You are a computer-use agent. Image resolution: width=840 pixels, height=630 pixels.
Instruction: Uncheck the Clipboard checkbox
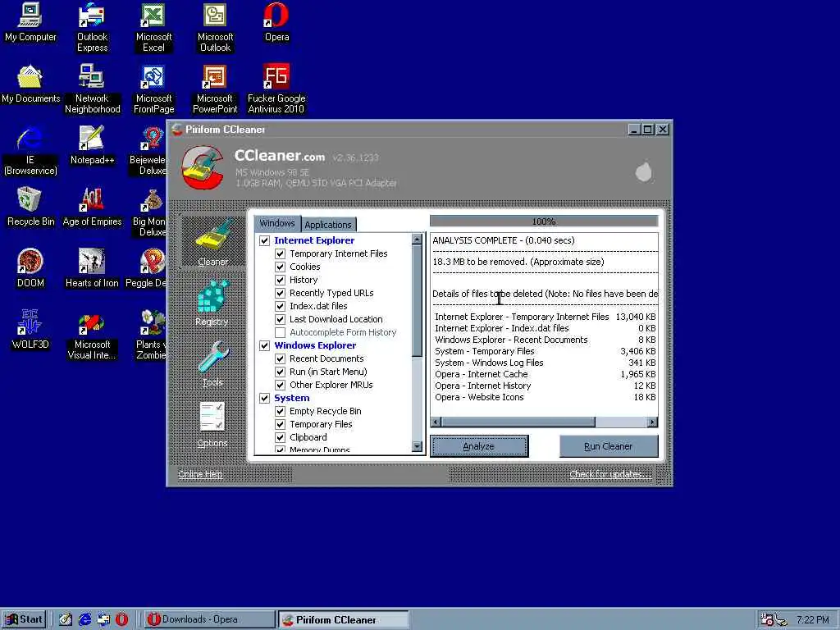pos(281,437)
